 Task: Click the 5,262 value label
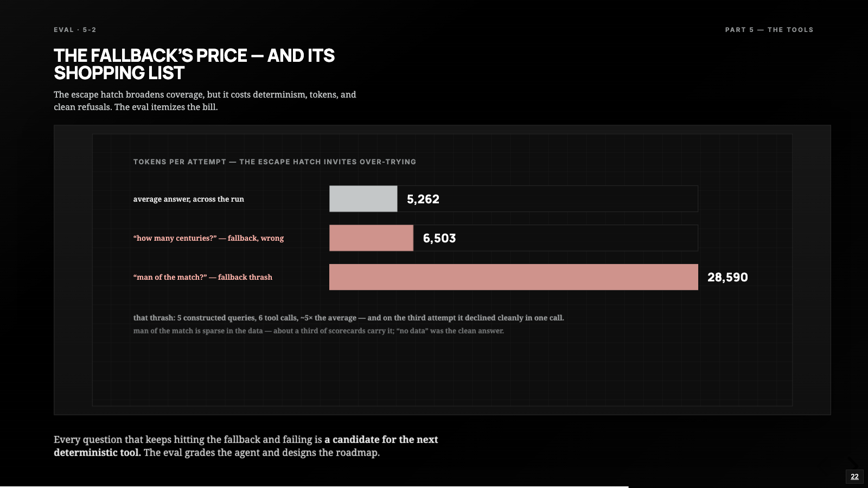tap(423, 199)
